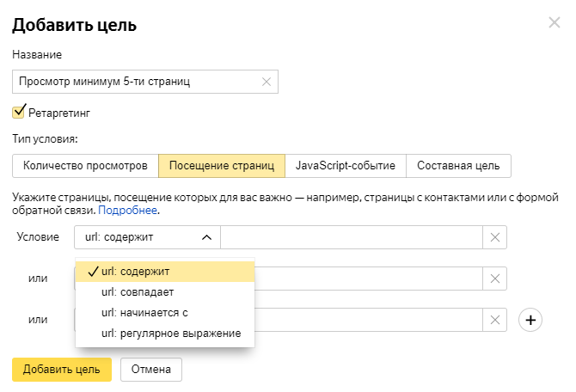Screen dimensions: 576x392
Task: Open the Подробнее link
Action: click(x=127, y=210)
